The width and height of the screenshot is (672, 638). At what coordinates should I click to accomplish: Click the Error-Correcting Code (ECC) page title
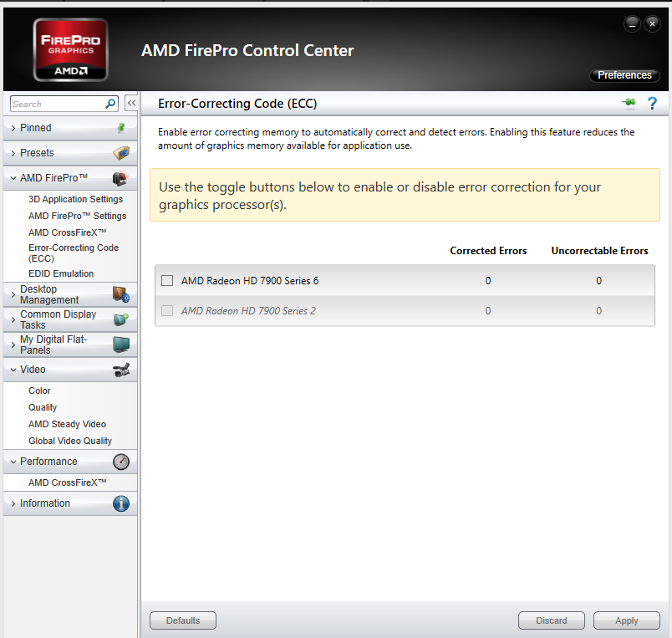tap(237, 104)
